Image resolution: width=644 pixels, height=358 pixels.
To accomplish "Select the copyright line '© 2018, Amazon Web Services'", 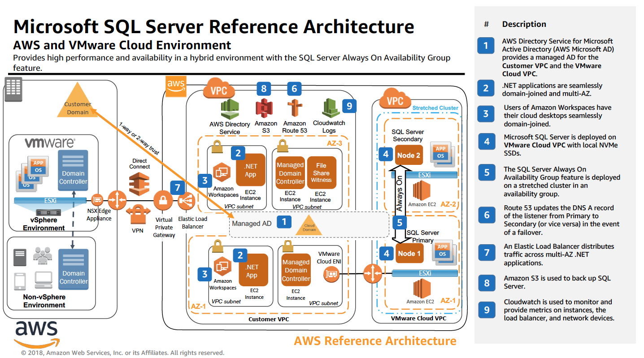I will (122, 353).
